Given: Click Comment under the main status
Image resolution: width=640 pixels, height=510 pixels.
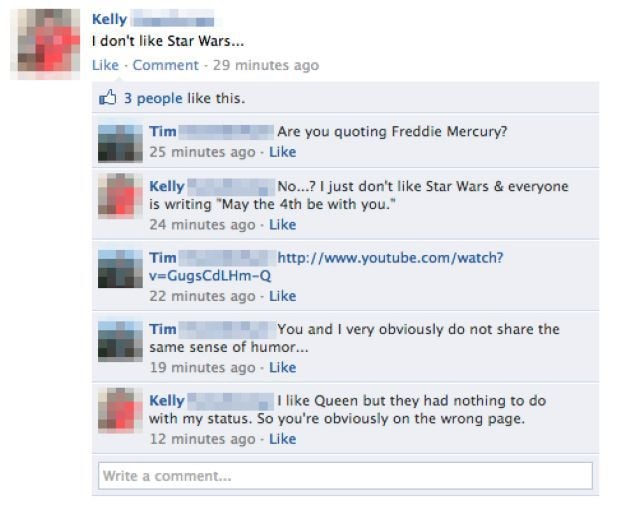Looking at the screenshot, I should click(x=165, y=65).
